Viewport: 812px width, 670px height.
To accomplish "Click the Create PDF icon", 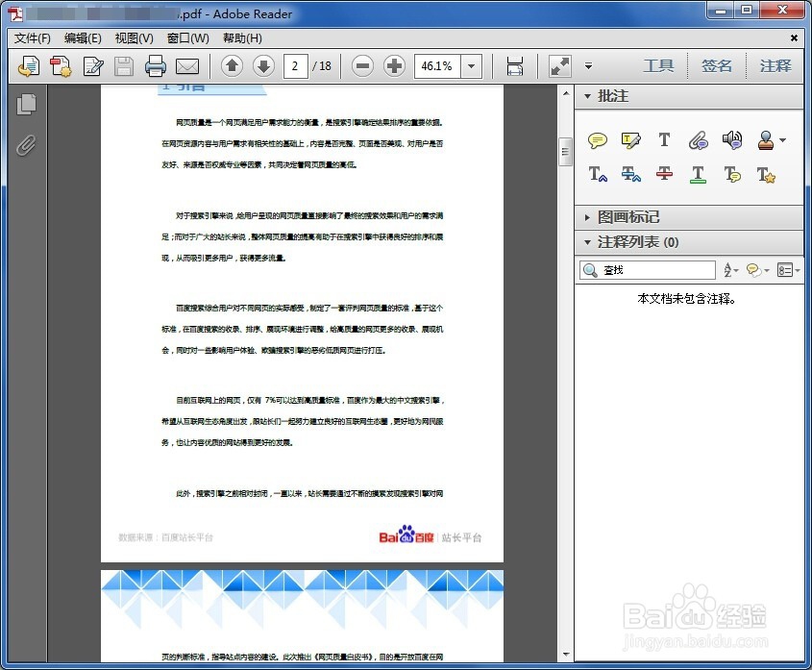I will [61, 66].
